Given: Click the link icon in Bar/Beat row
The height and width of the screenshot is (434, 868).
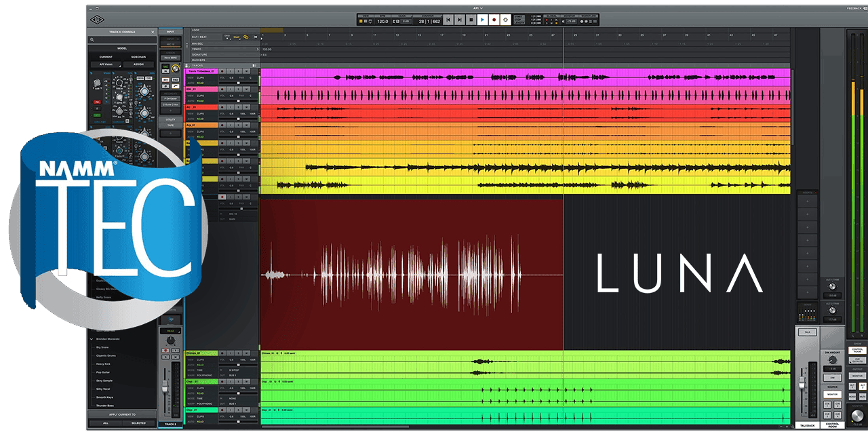Looking at the screenshot, I should tap(245, 37).
